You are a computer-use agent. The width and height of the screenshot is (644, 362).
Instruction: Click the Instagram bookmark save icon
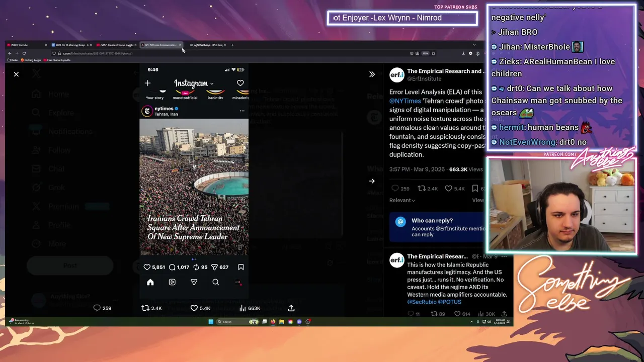pos(241,267)
